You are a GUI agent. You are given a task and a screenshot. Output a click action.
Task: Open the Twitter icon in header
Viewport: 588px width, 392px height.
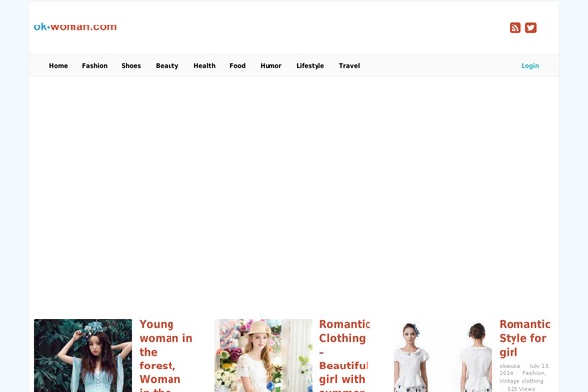click(530, 27)
